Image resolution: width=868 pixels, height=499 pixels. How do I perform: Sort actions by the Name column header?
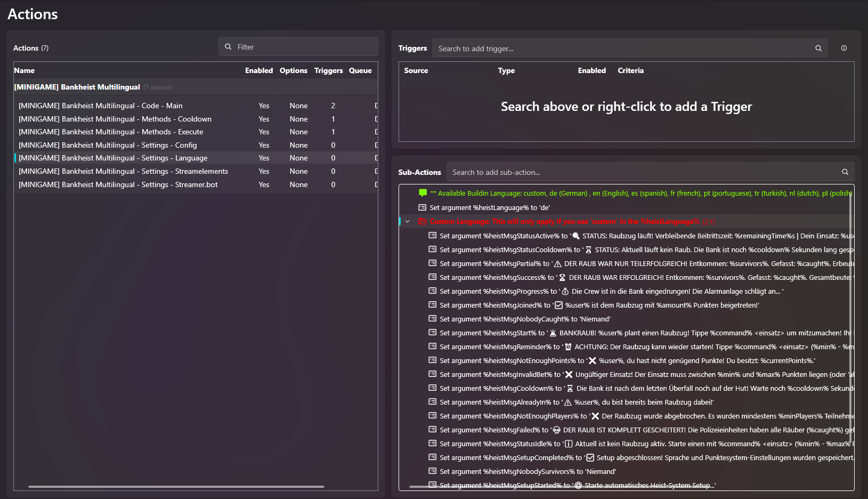pos(25,70)
